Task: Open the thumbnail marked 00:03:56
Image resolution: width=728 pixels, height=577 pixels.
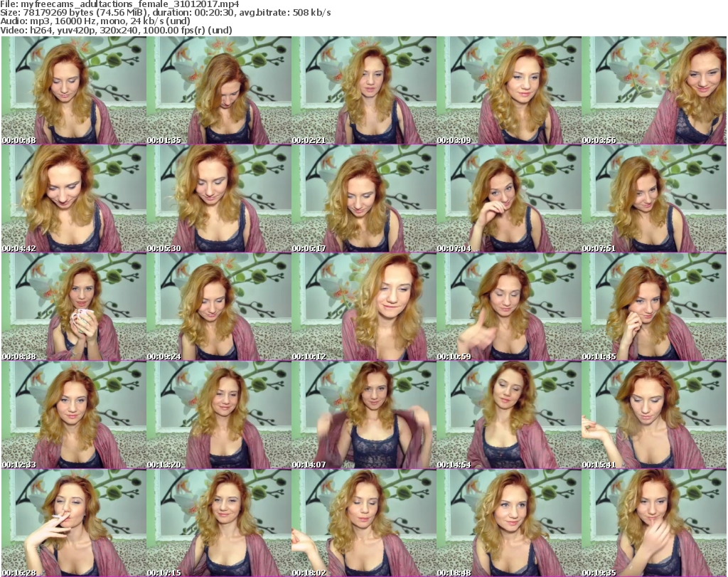Action: (654, 90)
